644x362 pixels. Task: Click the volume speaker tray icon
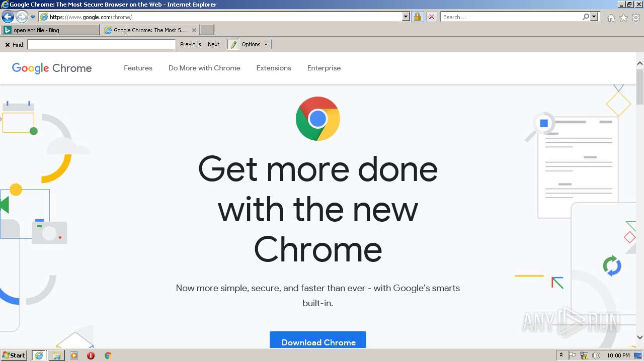click(596, 355)
